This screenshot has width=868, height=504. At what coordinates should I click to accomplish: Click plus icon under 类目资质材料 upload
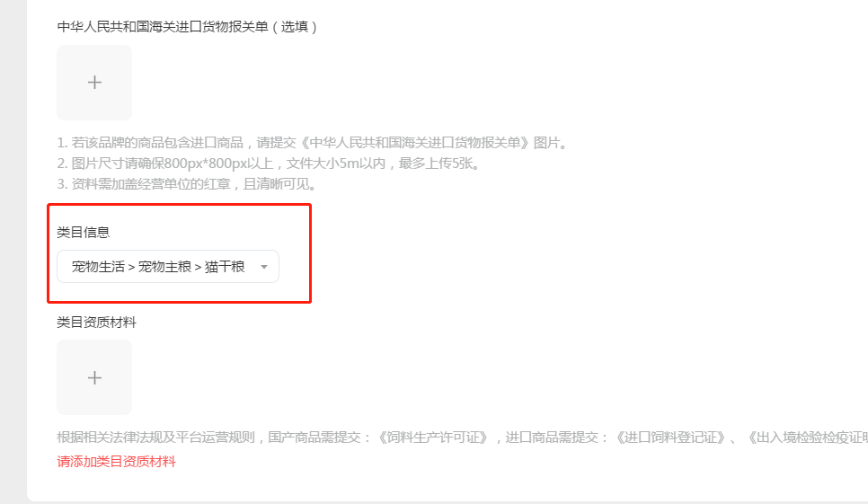[94, 378]
